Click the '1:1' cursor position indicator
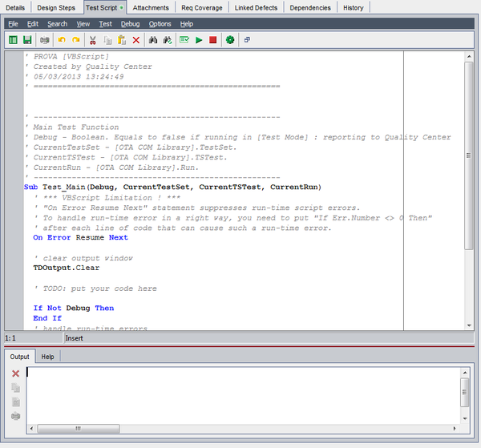Image resolution: width=481 pixels, height=448 pixels. (x=10, y=338)
